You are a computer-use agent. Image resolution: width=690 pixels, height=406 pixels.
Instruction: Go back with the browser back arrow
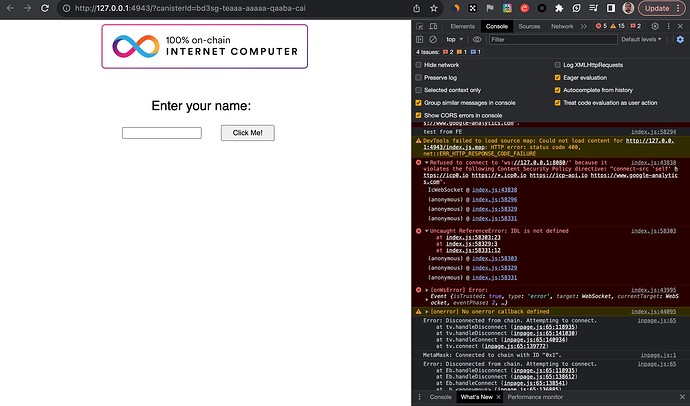coord(10,8)
